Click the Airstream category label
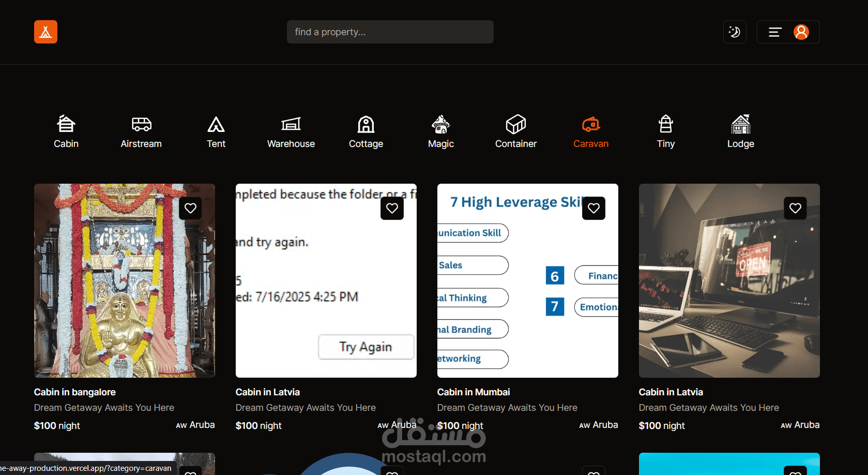 (141, 144)
